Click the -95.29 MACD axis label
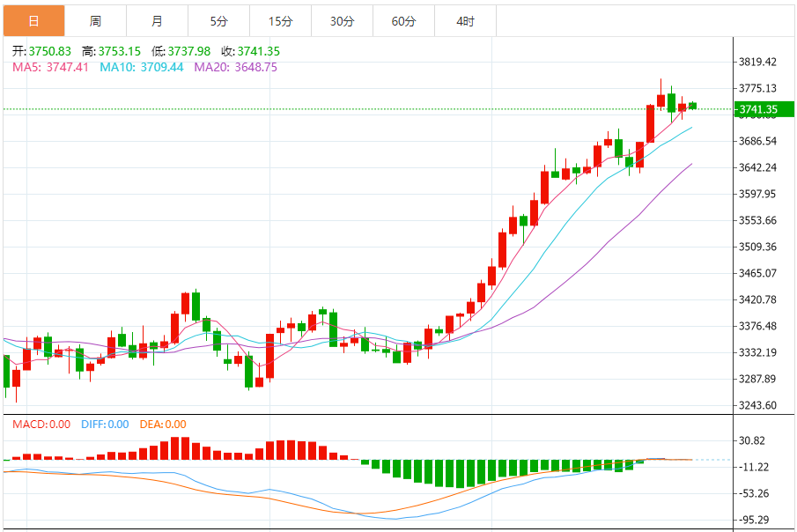 (754, 520)
